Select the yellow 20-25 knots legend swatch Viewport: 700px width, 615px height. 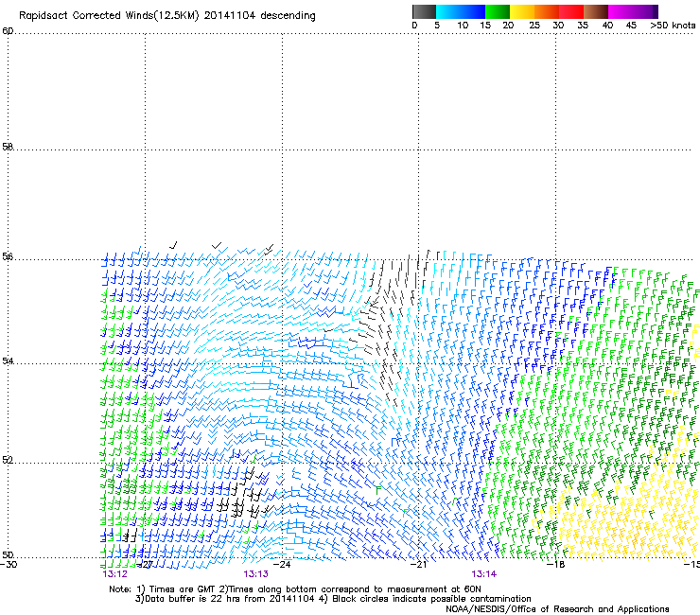pos(522,11)
